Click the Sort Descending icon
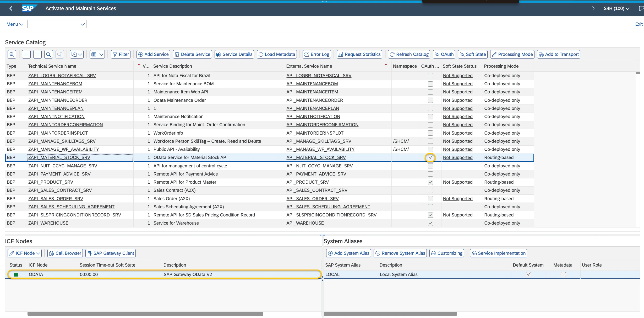The image size is (644, 318). (37, 54)
